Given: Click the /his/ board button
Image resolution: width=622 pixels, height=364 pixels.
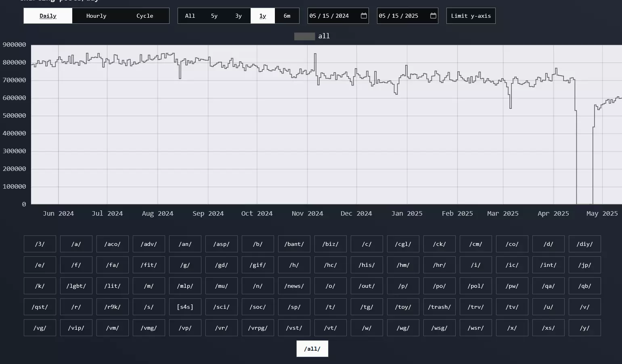Looking at the screenshot, I should click(x=367, y=265).
